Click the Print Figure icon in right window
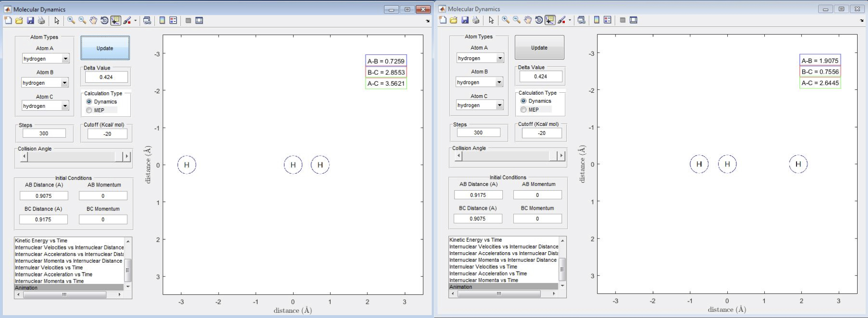Screen dimensions: 868x318 [476, 20]
